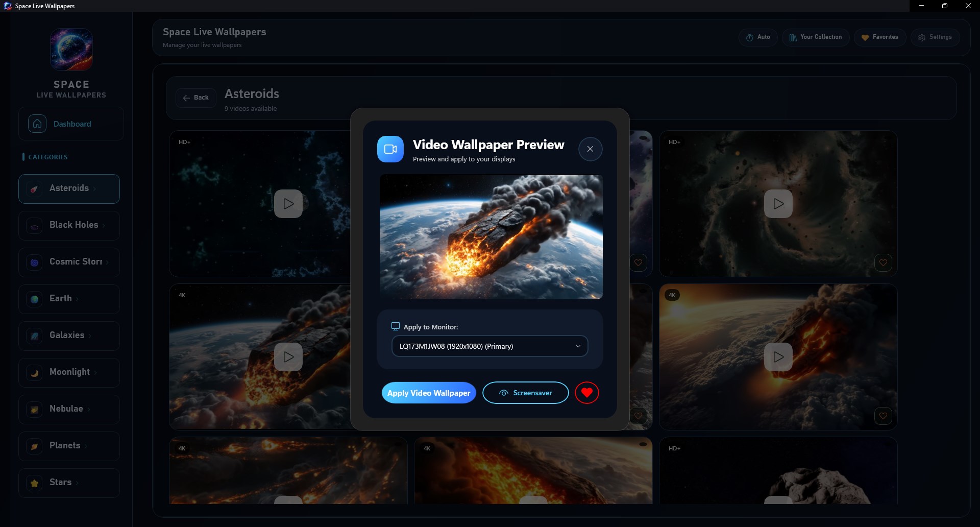This screenshot has width=980, height=527.
Task: Expand the Galaxies category chevron
Action: 90,336
